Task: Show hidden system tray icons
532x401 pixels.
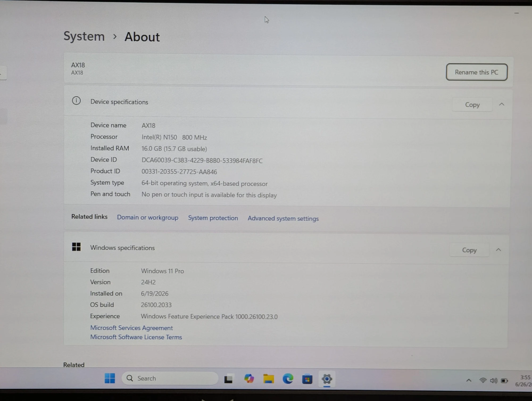Action: pyautogui.click(x=469, y=380)
